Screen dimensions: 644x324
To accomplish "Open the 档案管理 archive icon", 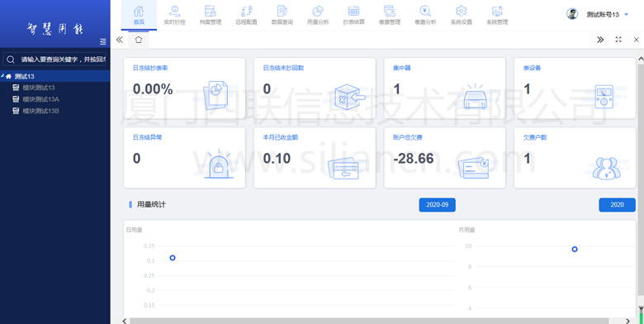I will tap(211, 11).
